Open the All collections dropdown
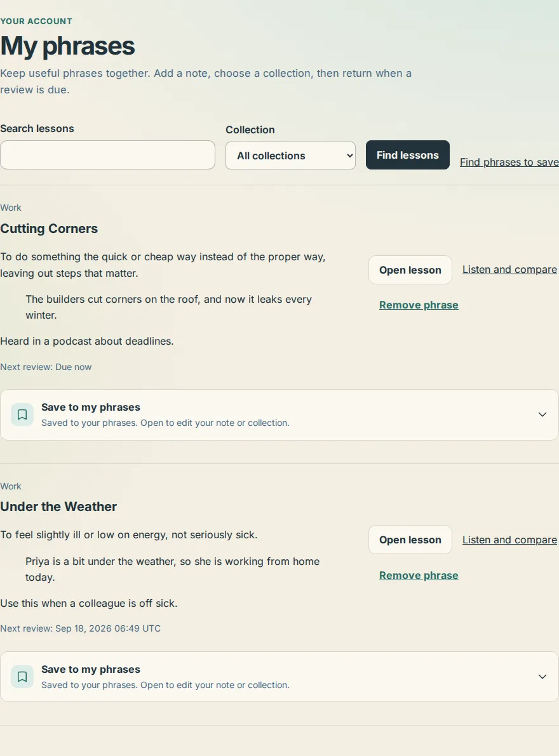The image size is (559, 756). click(x=290, y=156)
